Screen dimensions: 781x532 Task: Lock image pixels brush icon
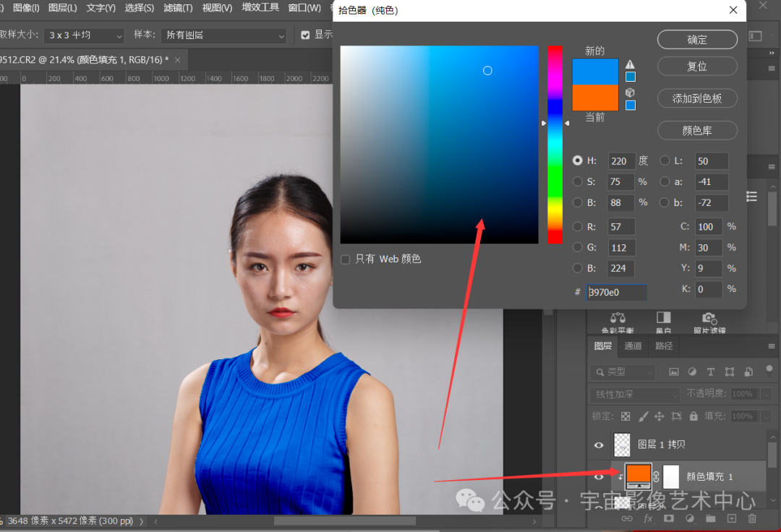pos(643,416)
